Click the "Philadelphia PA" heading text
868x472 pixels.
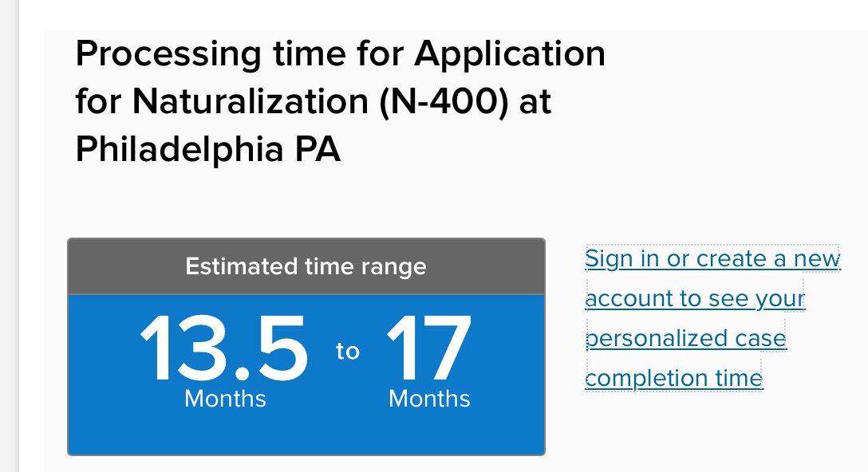coord(207,149)
